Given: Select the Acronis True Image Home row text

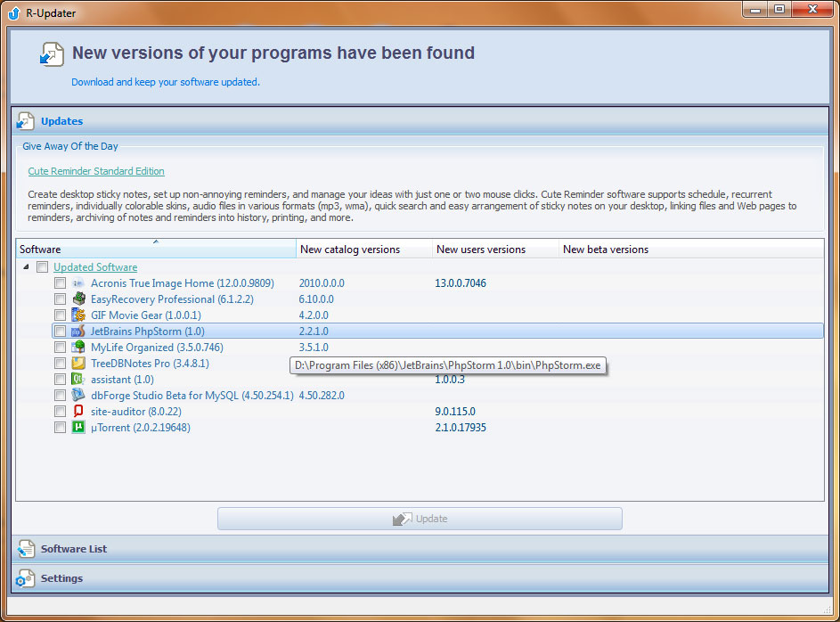Looking at the screenshot, I should coord(182,282).
